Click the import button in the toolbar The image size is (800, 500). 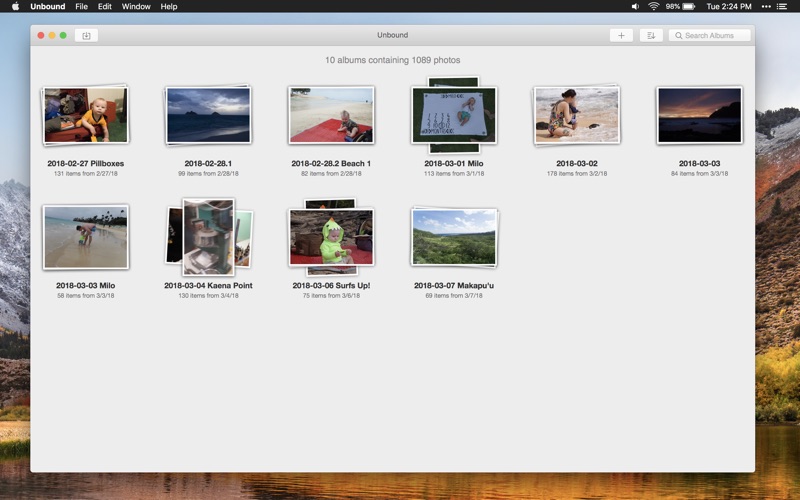pyautogui.click(x=86, y=35)
